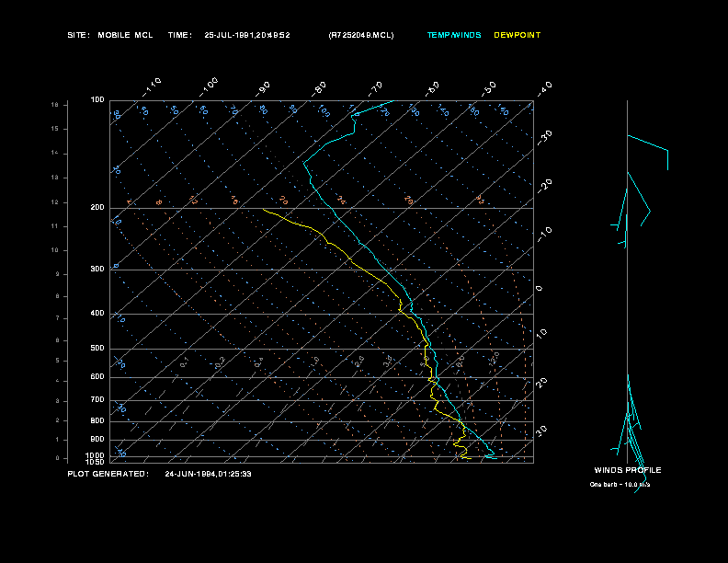Click pressure level label '1000'
728x563 pixels.
96,455
